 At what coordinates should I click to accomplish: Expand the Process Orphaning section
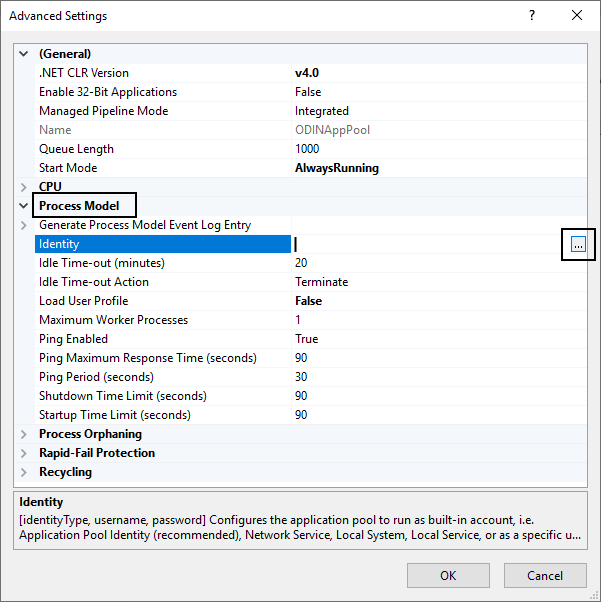(24, 434)
